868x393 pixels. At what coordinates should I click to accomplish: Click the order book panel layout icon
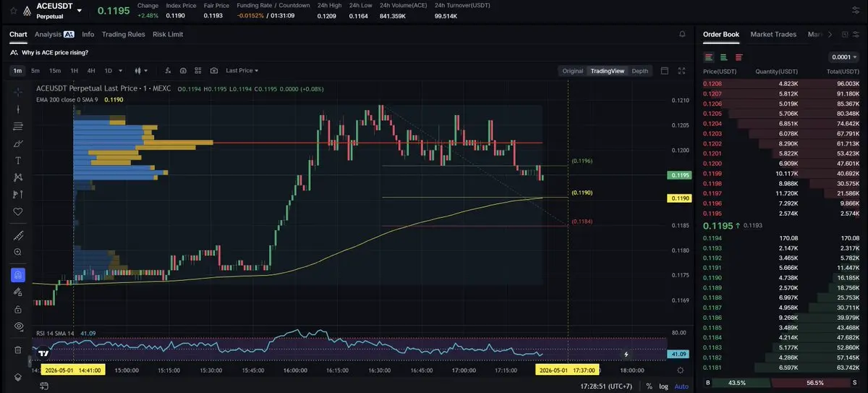843,34
